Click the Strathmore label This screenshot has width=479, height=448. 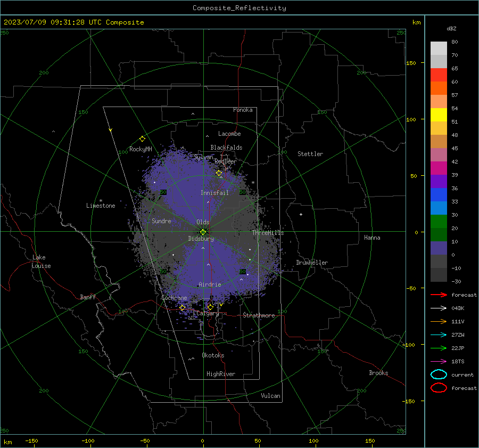pyautogui.click(x=259, y=315)
